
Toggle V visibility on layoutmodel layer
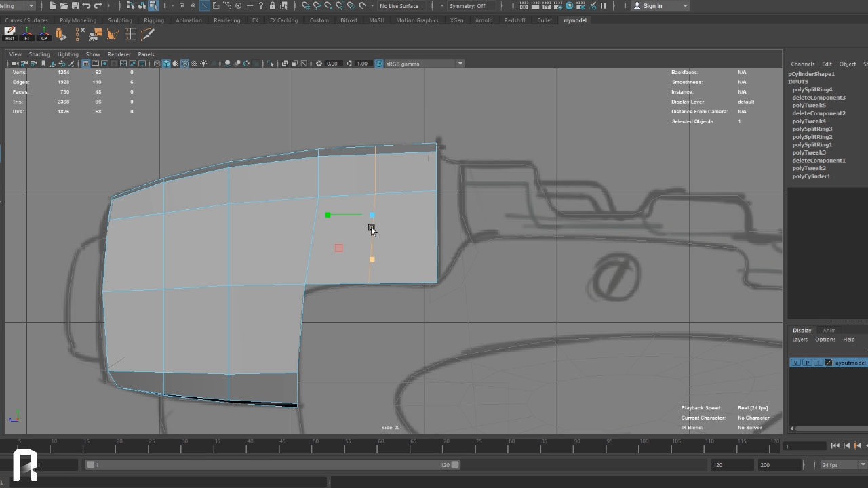(795, 363)
